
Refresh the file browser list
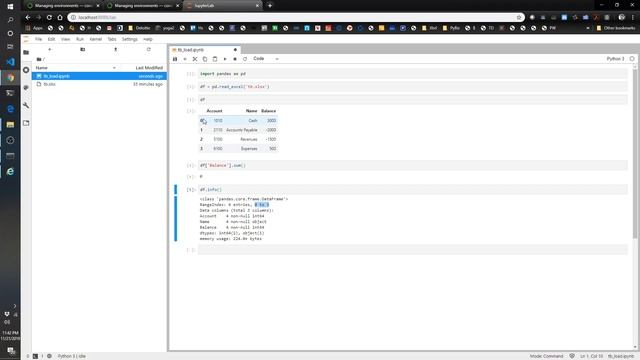click(x=149, y=49)
